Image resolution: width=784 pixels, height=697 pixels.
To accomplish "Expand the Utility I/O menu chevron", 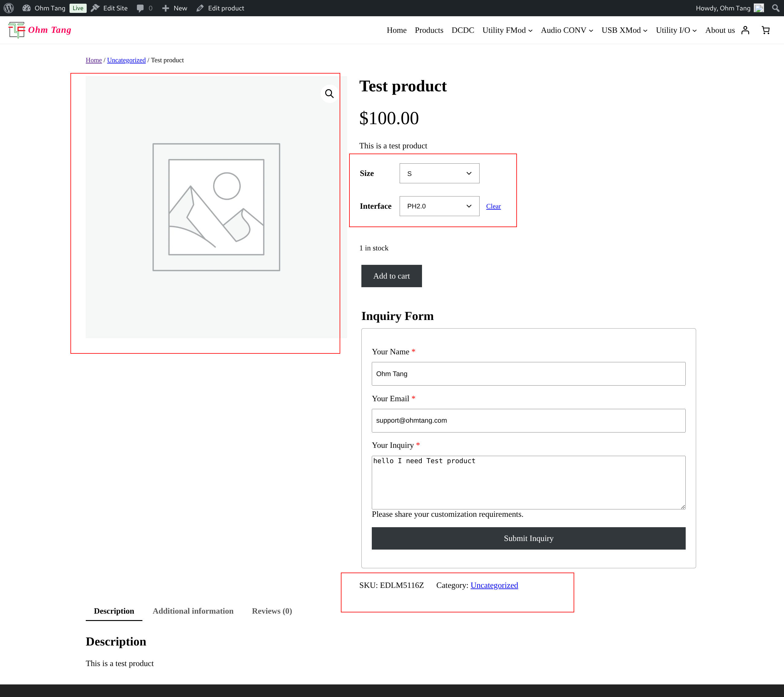I will point(695,31).
